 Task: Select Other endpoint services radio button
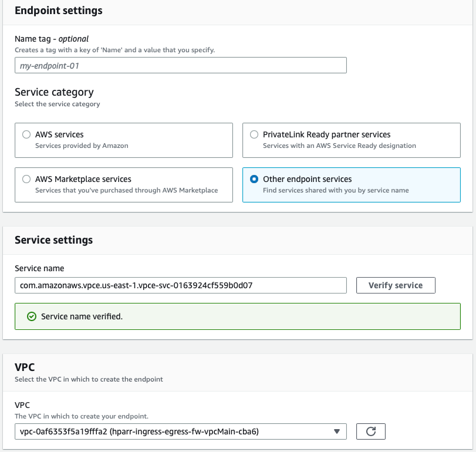click(254, 179)
